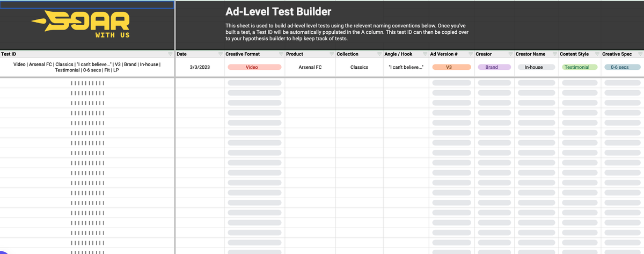Select the Collection column header label
644x254 pixels.
(347, 54)
